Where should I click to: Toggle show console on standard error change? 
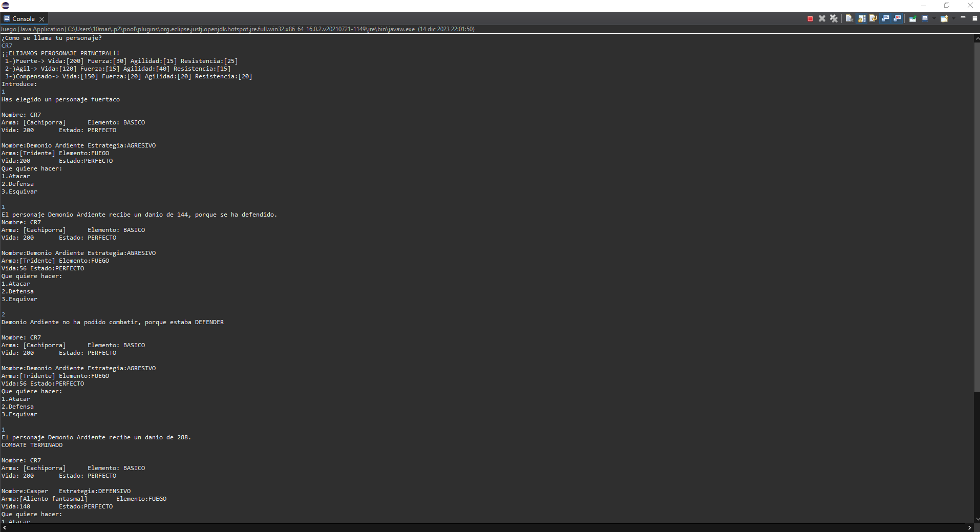[x=897, y=18]
